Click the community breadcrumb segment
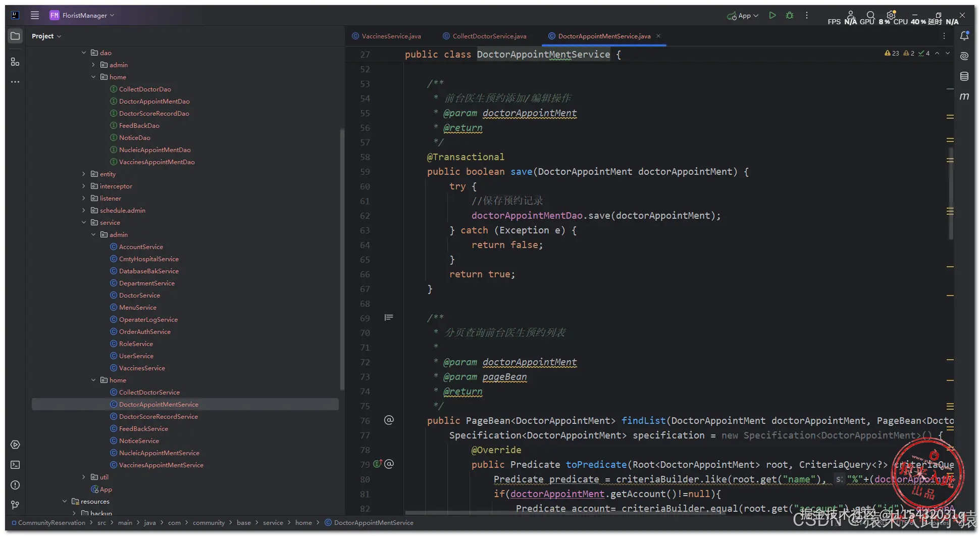Image resolution: width=980 pixels, height=536 pixels. coord(209,522)
